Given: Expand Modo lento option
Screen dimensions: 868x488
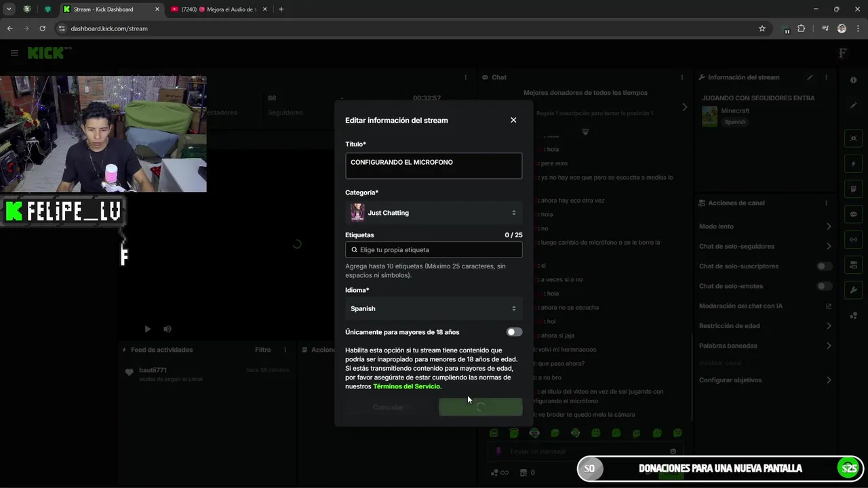Looking at the screenshot, I should [764, 226].
